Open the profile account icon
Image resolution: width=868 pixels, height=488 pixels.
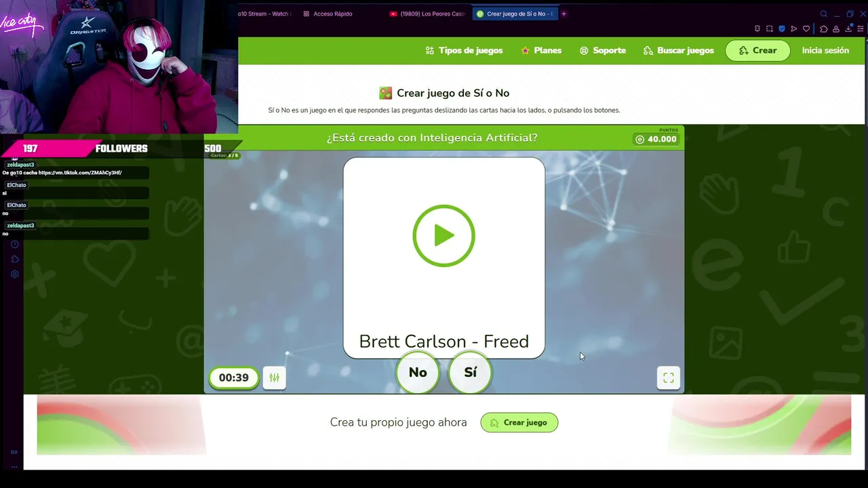(836, 28)
